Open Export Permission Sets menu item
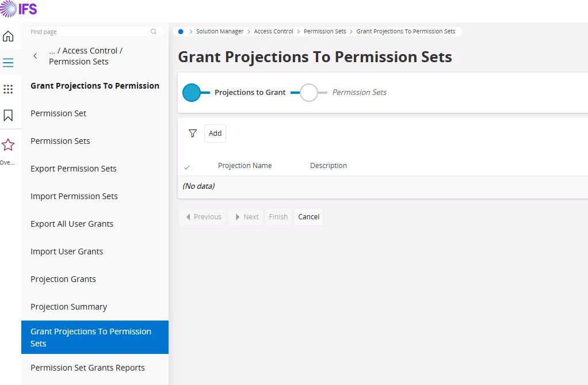This screenshot has height=385, width=588. [74, 169]
